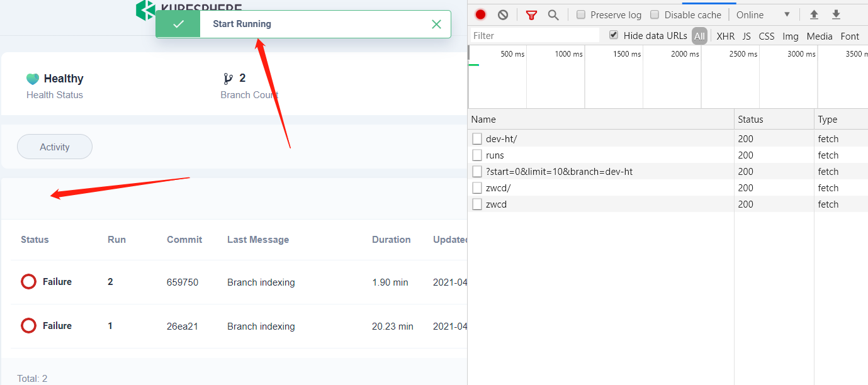Click the Healthy heart icon
The image size is (868, 385).
point(33,79)
